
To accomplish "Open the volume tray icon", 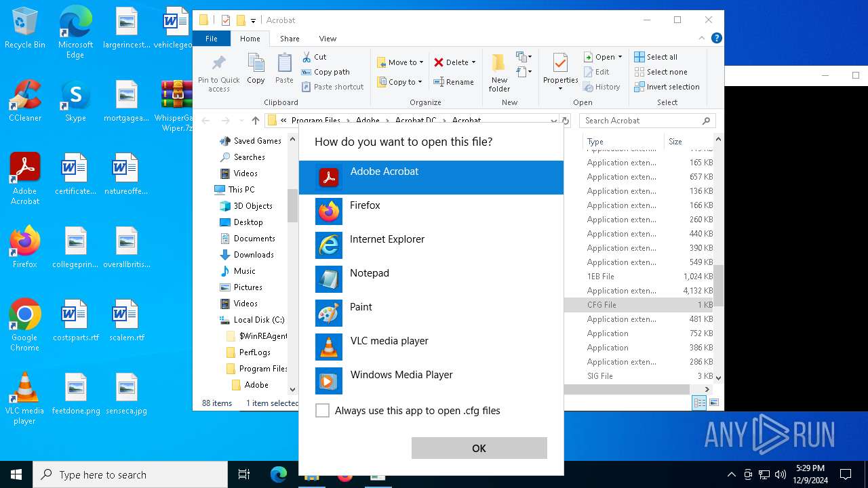I will click(x=780, y=474).
